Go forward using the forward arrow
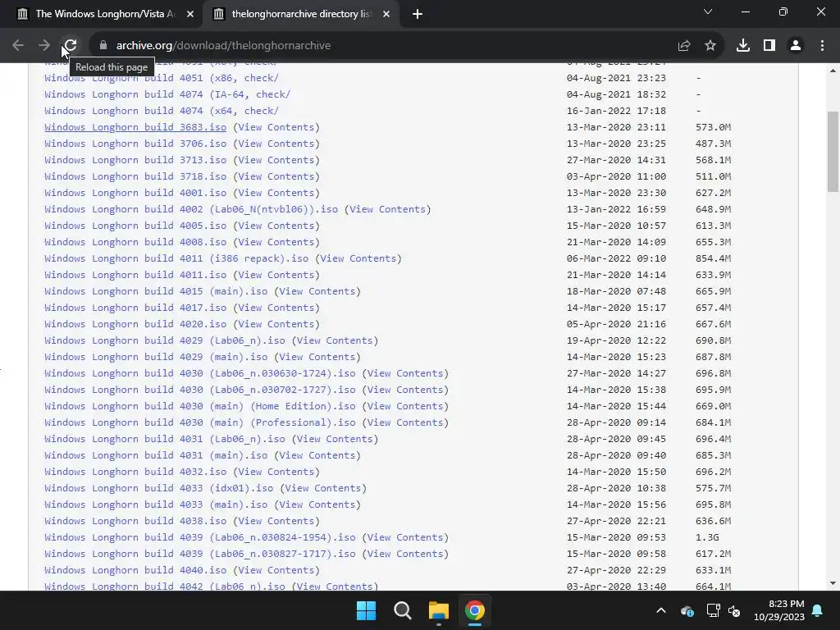This screenshot has height=630, width=840. 44,46
